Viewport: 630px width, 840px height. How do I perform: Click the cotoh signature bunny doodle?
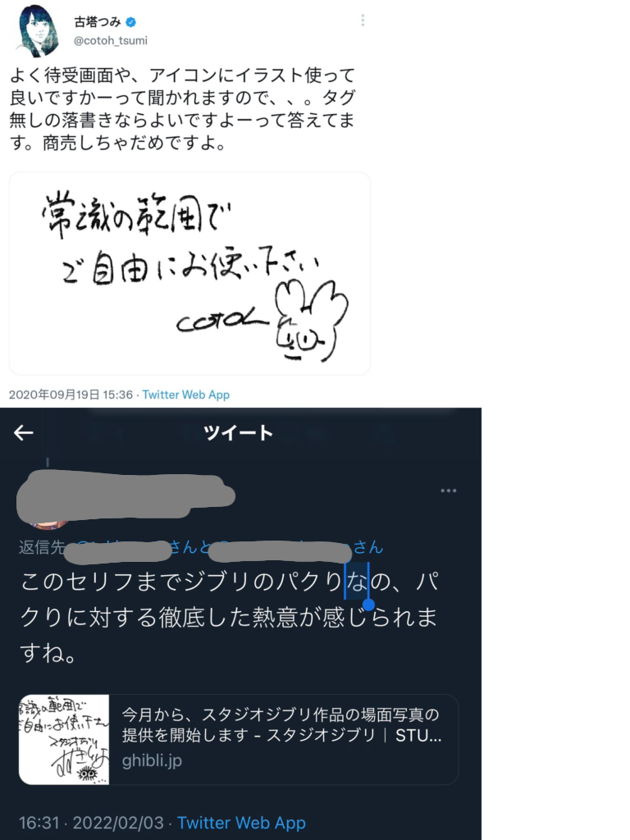click(309, 322)
